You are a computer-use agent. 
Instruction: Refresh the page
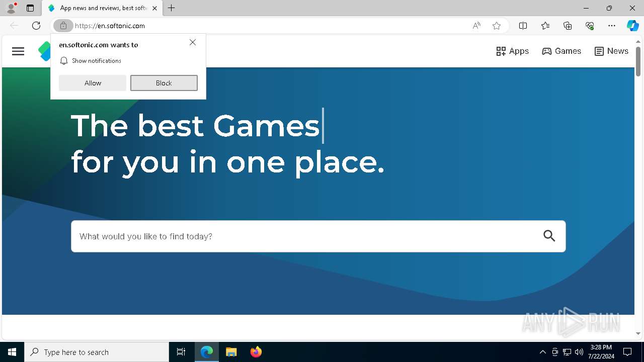36,26
